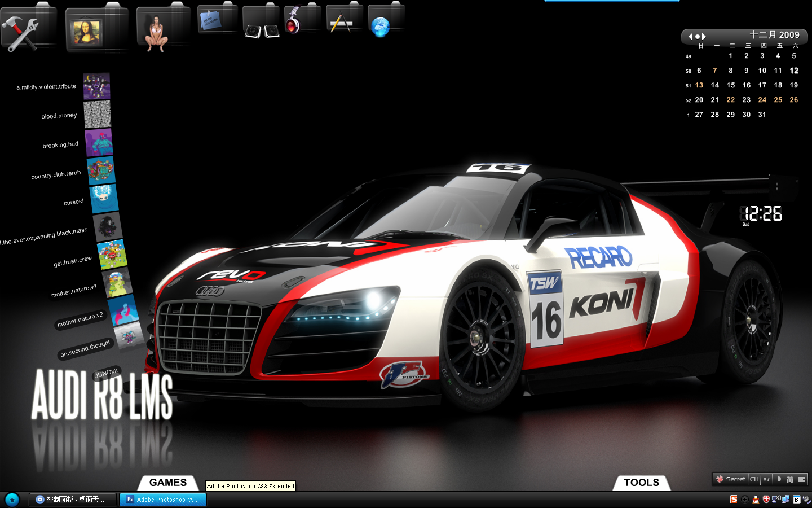Select day 25 in the calendar
Screen dimensions: 812x508
click(x=778, y=100)
